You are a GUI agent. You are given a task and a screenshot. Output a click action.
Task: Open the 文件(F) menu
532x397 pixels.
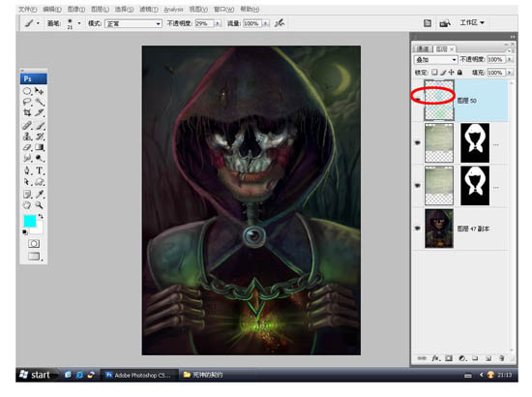(x=27, y=9)
